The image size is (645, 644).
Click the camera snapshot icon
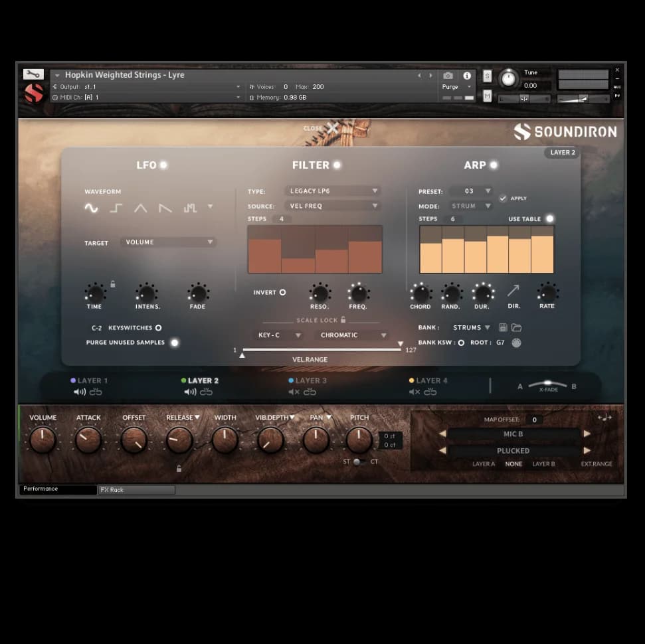tap(448, 76)
